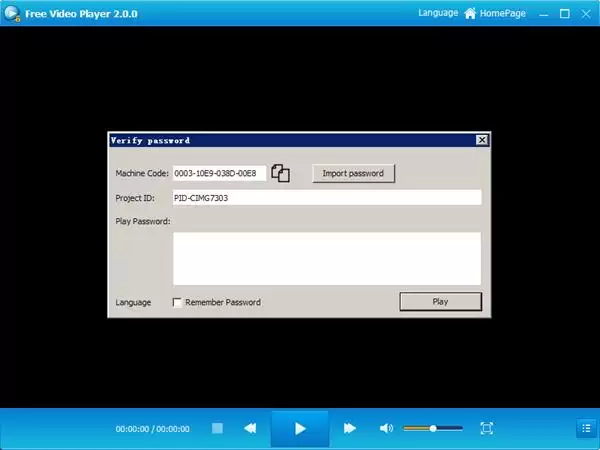This screenshot has width=600, height=450.
Task: Enable the Remember Password checkbox
Action: pyautogui.click(x=177, y=303)
